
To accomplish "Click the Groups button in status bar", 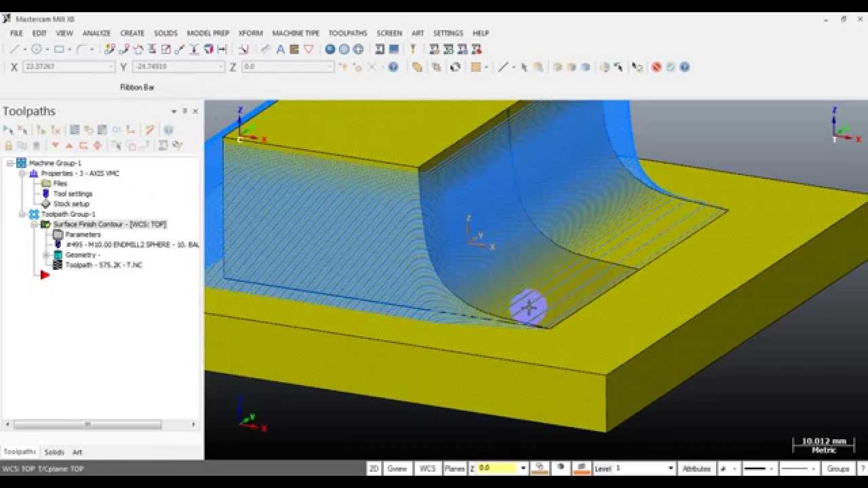I will [x=838, y=468].
